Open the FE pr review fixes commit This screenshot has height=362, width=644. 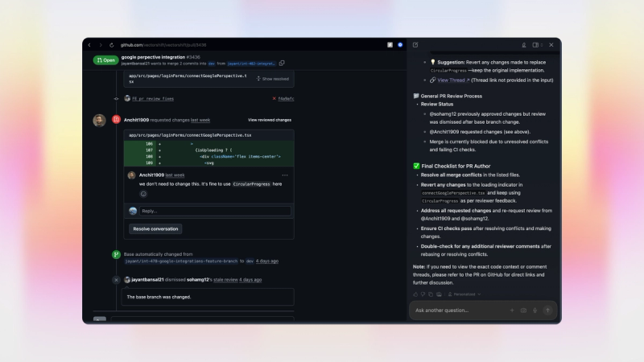153,98
